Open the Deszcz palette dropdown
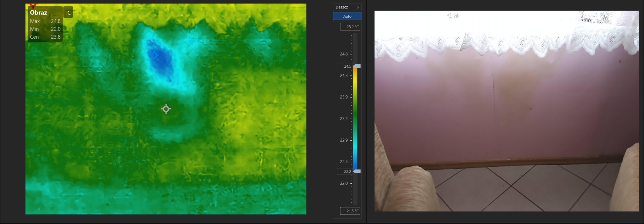This screenshot has width=644, height=224. point(347,7)
